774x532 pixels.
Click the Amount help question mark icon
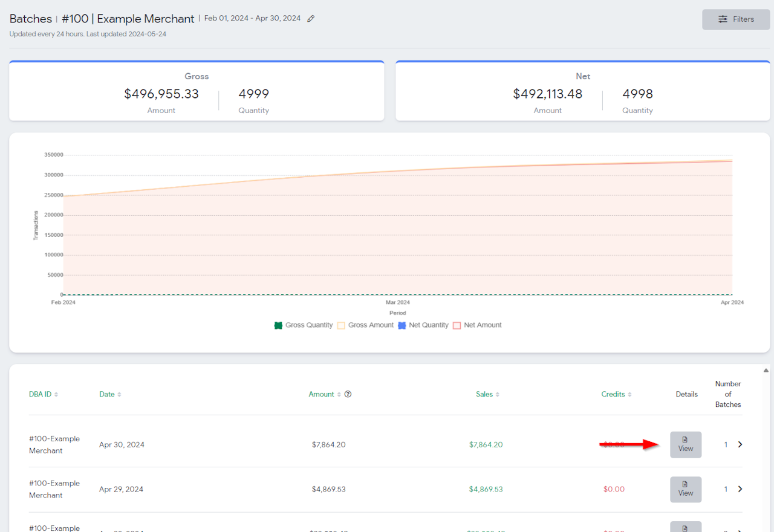pyautogui.click(x=348, y=394)
